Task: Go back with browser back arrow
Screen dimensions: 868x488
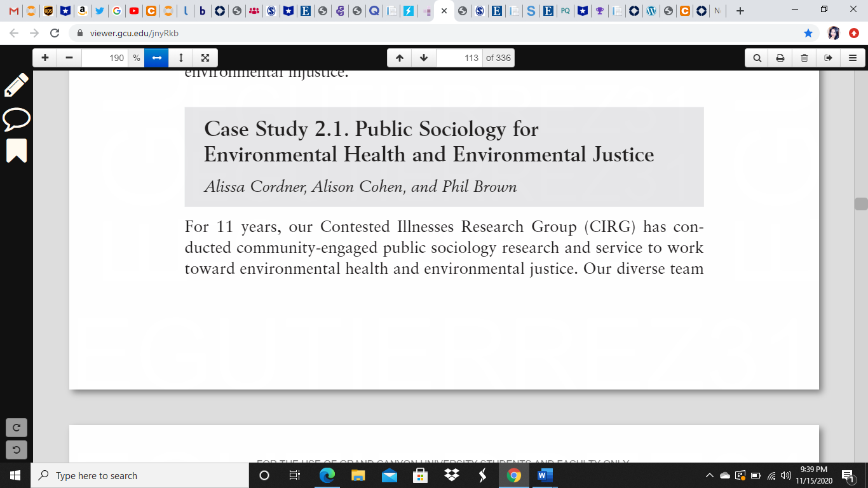Action: (14, 33)
